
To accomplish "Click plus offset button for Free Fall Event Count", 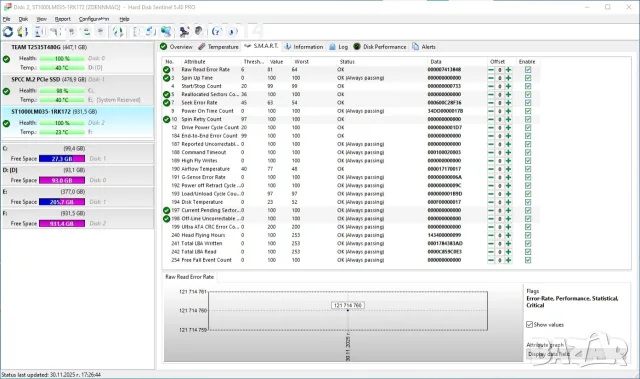I will (508, 260).
